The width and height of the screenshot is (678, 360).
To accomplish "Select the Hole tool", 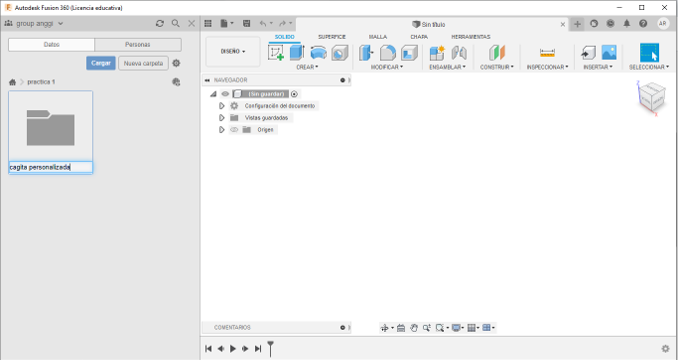I will 340,53.
